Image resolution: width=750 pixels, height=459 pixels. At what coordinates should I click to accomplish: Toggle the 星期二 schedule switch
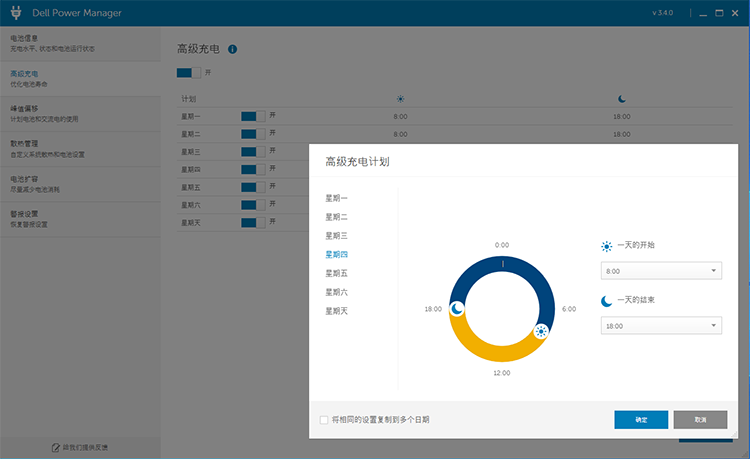(253, 134)
